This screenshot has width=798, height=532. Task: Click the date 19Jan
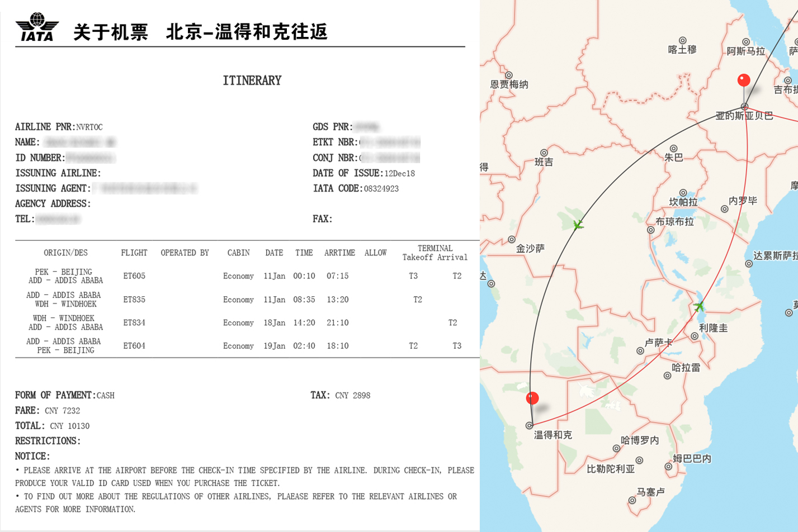pyautogui.click(x=275, y=346)
